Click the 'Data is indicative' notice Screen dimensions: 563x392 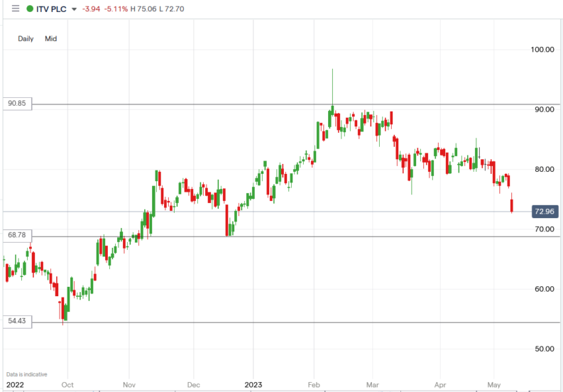click(x=26, y=374)
